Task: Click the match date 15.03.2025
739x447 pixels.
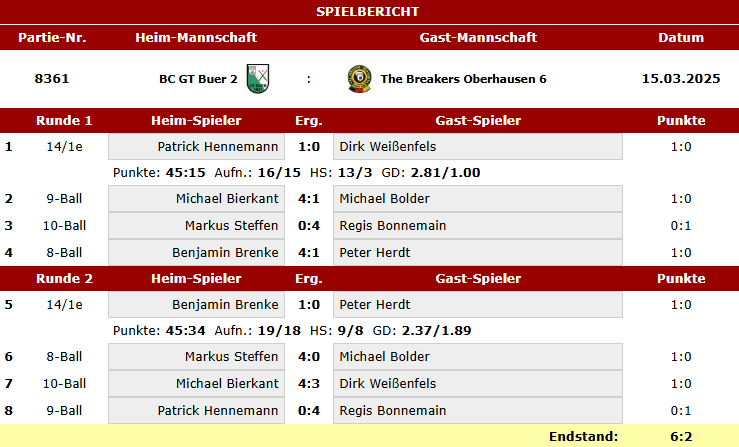Action: pyautogui.click(x=681, y=79)
